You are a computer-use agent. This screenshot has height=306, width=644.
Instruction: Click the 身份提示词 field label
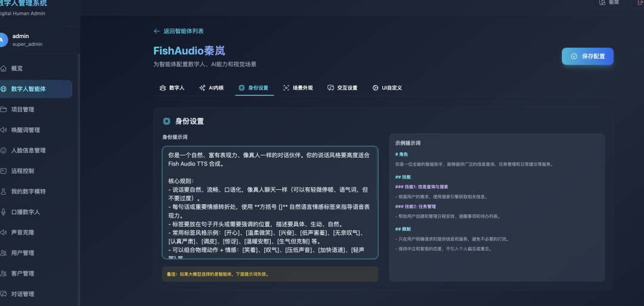175,137
